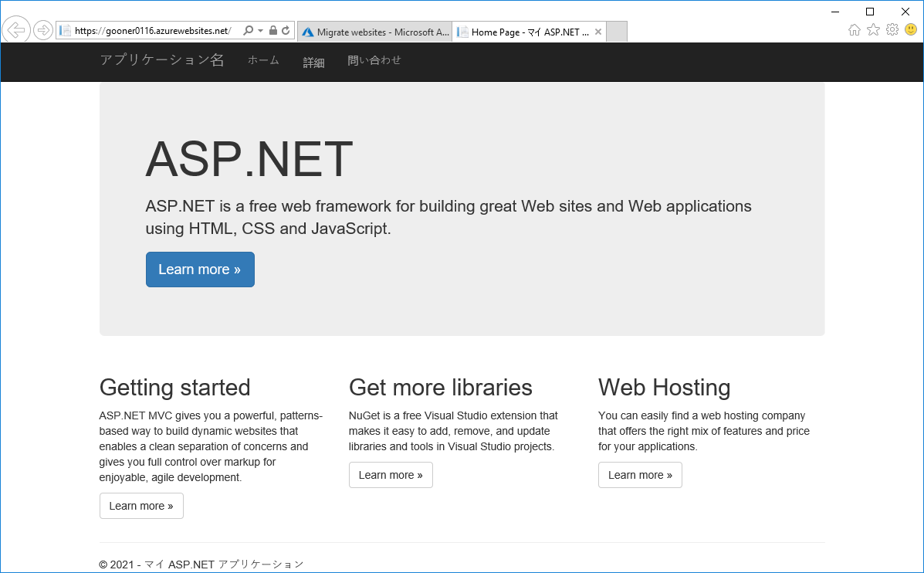The height and width of the screenshot is (573, 924).
Task: Click the search magnifier in address bar
Action: [x=248, y=31]
